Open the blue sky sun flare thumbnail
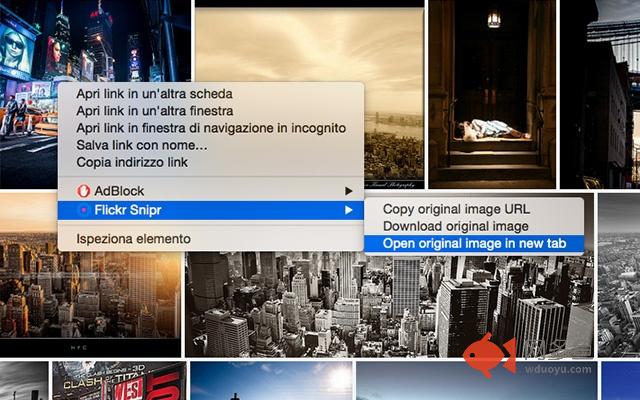 point(271,381)
